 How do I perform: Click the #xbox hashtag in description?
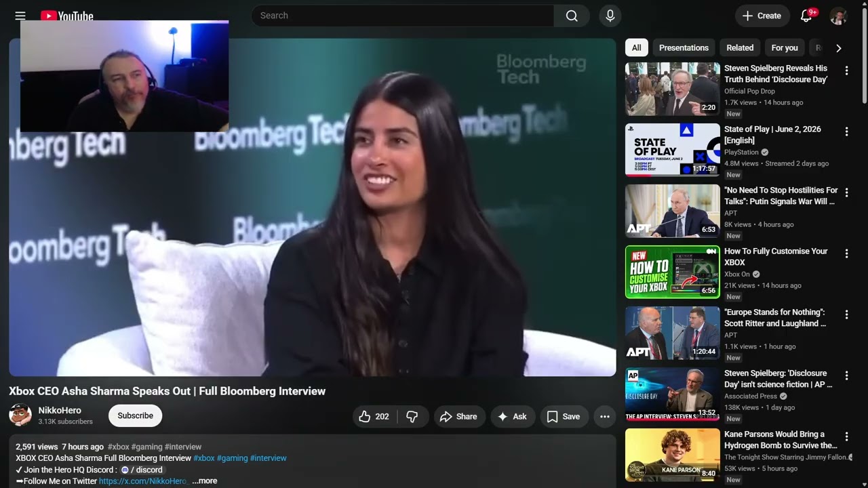point(204,458)
